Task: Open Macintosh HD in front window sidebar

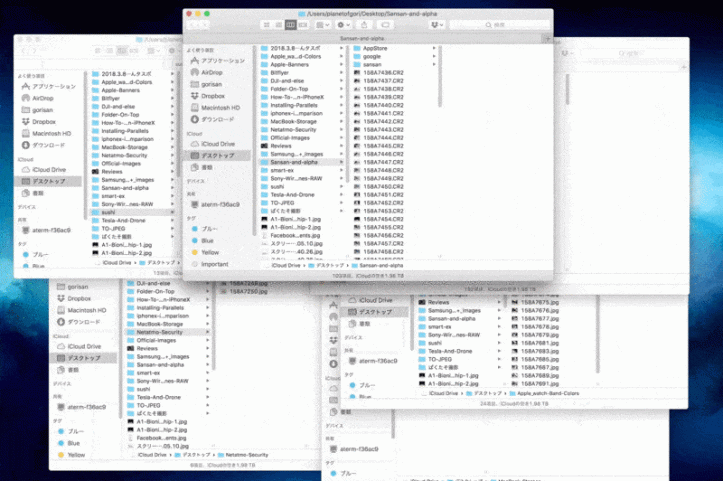Action: (215, 107)
